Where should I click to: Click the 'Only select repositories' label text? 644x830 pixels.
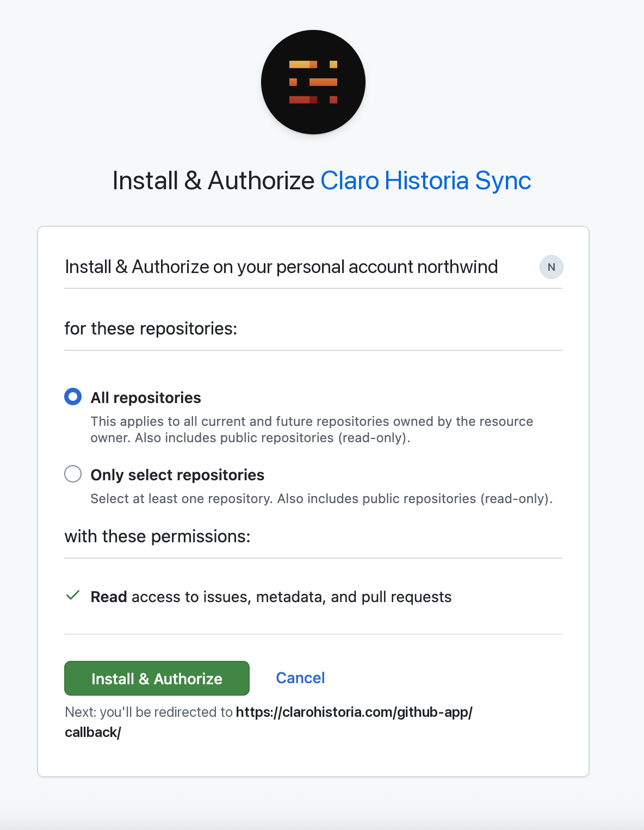[x=177, y=475]
